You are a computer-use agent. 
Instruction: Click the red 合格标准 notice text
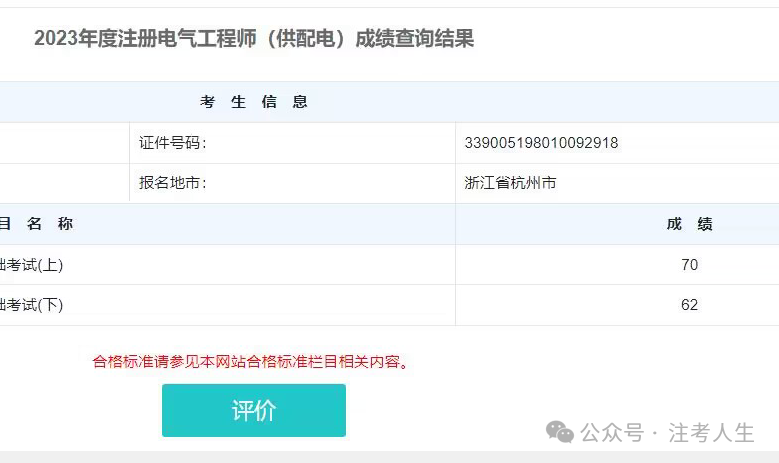pos(250,362)
